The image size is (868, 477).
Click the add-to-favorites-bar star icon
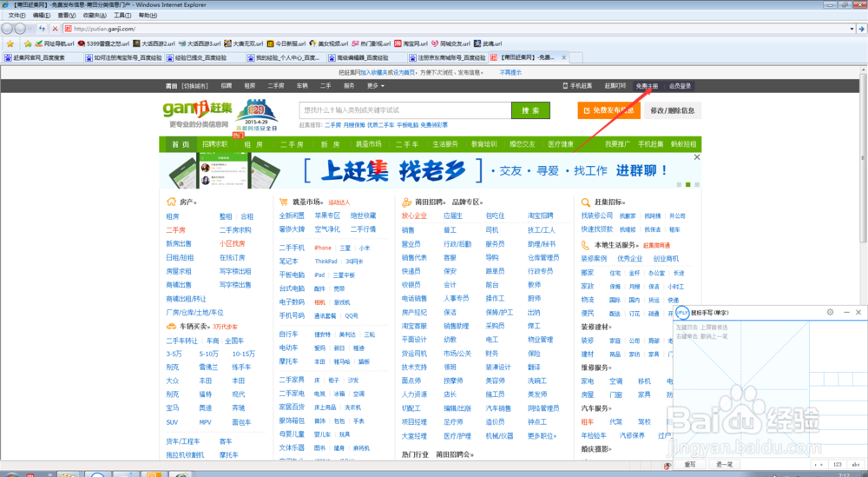(x=28, y=43)
